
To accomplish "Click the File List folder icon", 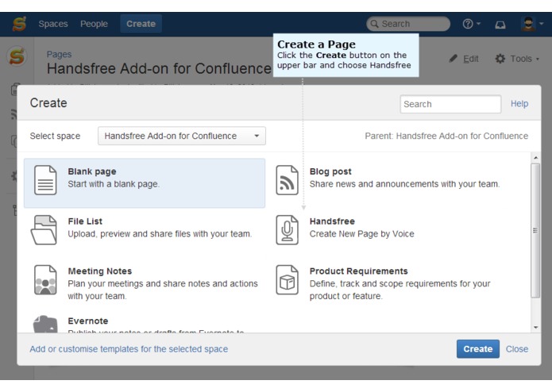I will click(44, 230).
